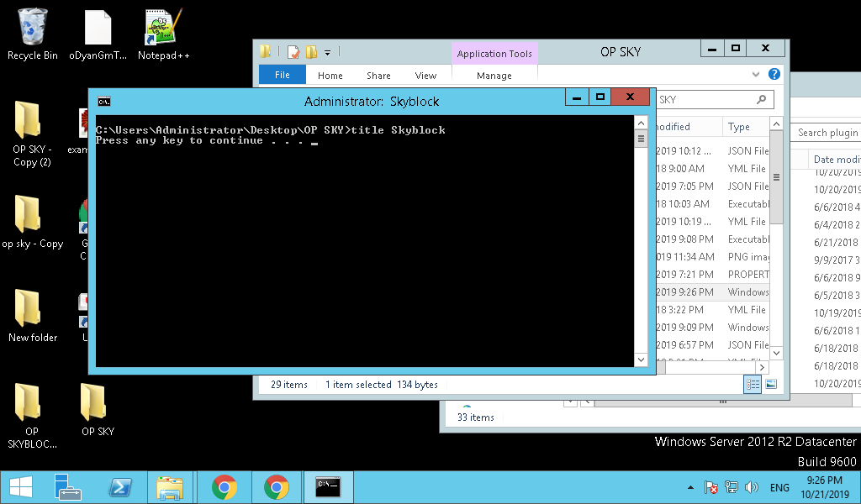
Task: Click the Command Prompt taskbar button
Action: [x=327, y=486]
